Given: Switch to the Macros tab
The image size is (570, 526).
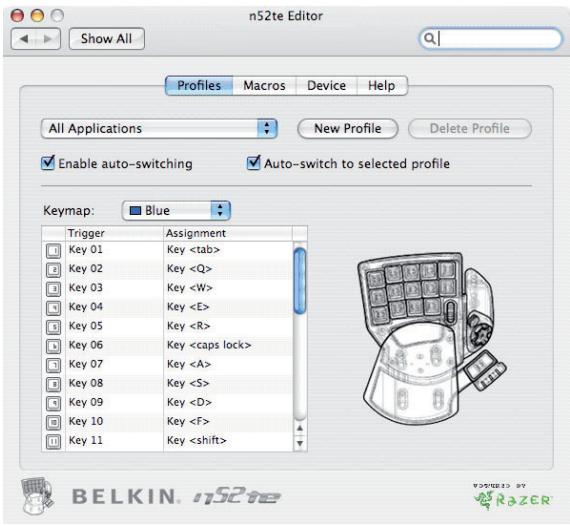Looking at the screenshot, I should 264,86.
